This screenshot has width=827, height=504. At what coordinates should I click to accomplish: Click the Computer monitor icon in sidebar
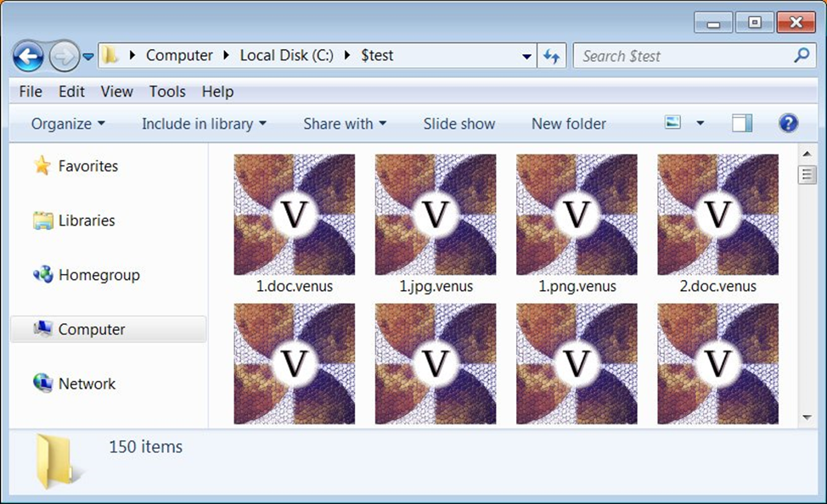(42, 328)
